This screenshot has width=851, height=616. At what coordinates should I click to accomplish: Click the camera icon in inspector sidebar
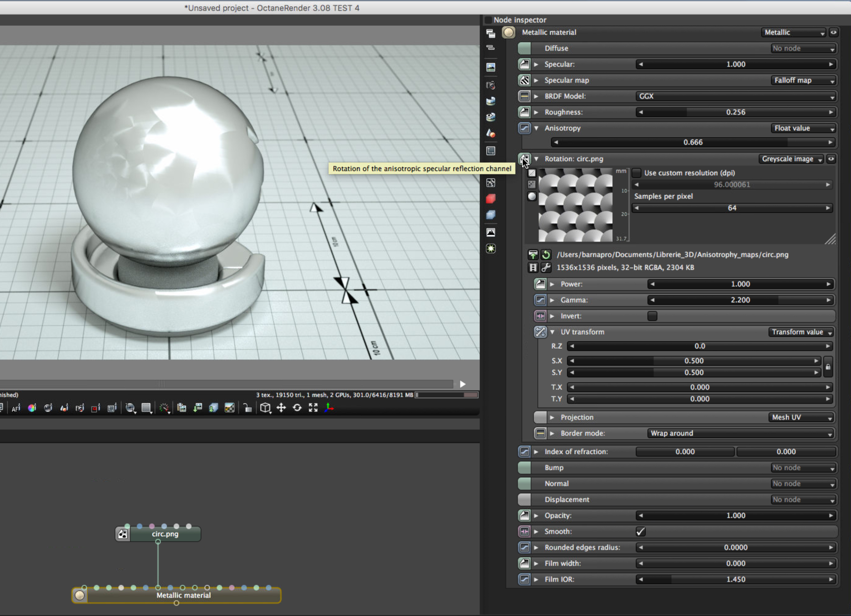click(x=490, y=85)
